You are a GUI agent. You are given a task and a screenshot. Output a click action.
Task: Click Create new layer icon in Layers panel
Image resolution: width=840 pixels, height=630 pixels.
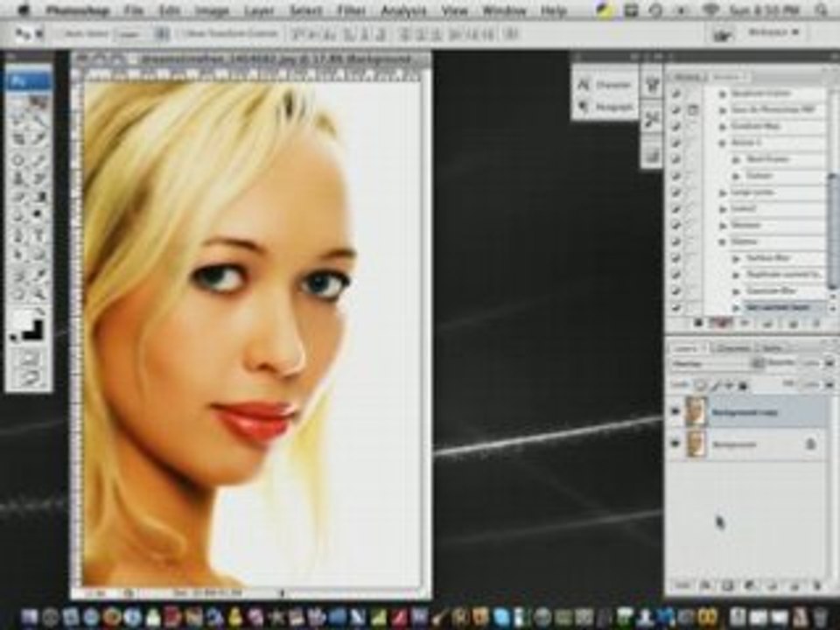[794, 586]
